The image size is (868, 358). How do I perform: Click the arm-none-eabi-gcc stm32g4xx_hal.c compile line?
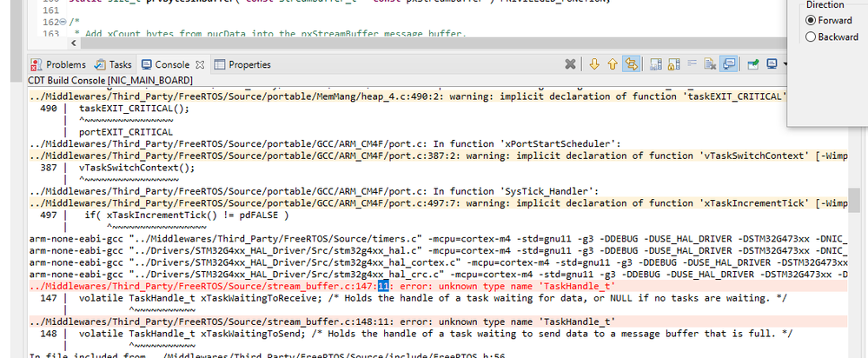pyautogui.click(x=439, y=250)
